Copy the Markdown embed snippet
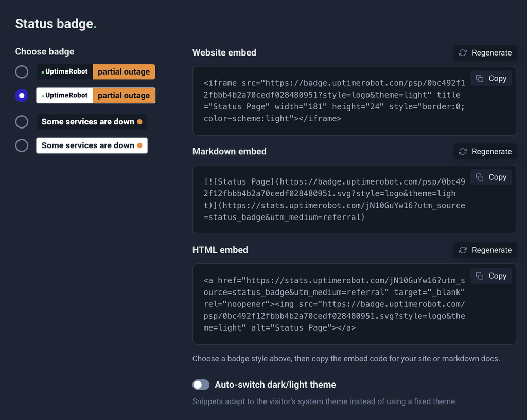 pyautogui.click(x=491, y=177)
